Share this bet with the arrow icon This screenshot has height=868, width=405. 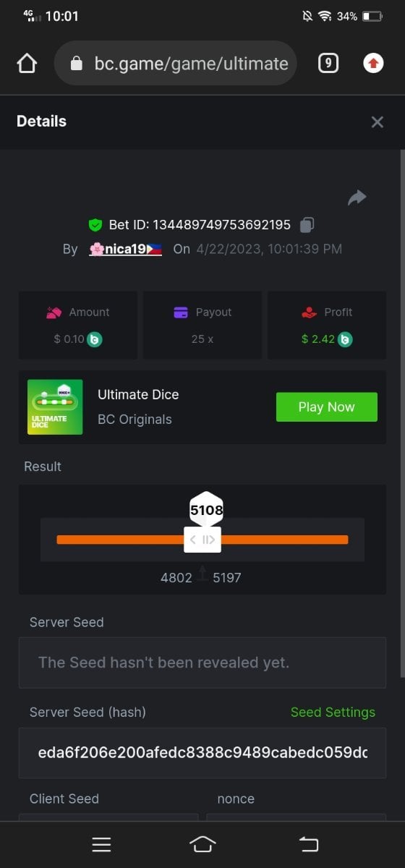tap(357, 197)
